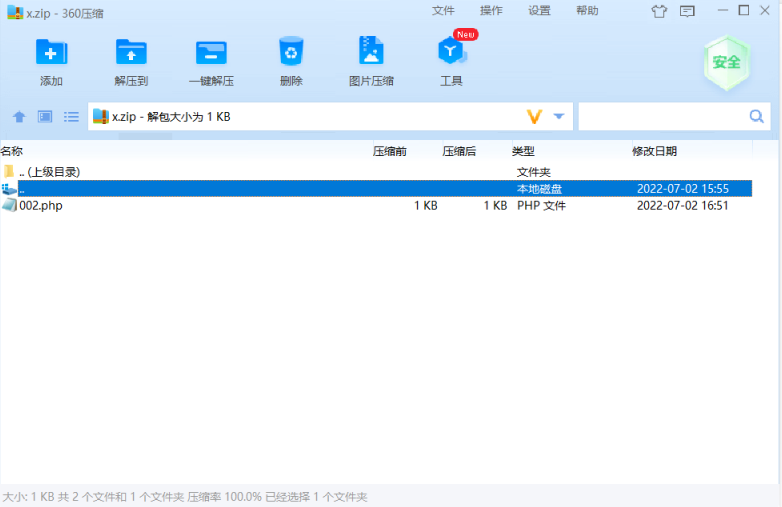Open the 设置 (Settings) menu
This screenshot has height=507, width=782.
pyautogui.click(x=539, y=11)
